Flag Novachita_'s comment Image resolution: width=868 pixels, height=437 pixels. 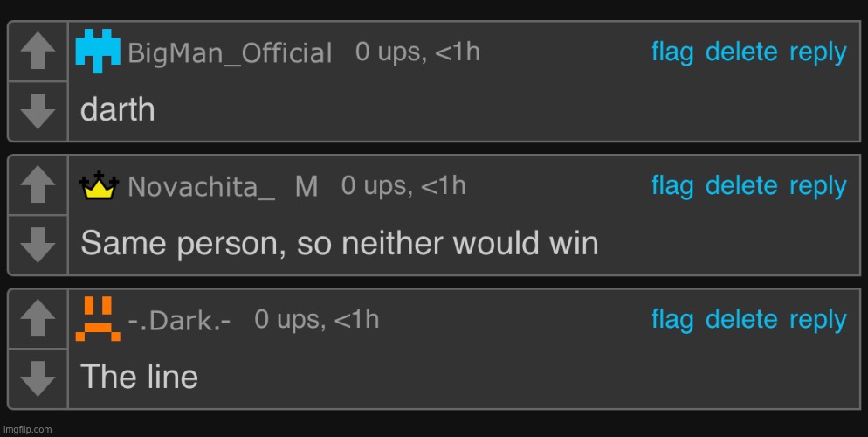coord(672,186)
